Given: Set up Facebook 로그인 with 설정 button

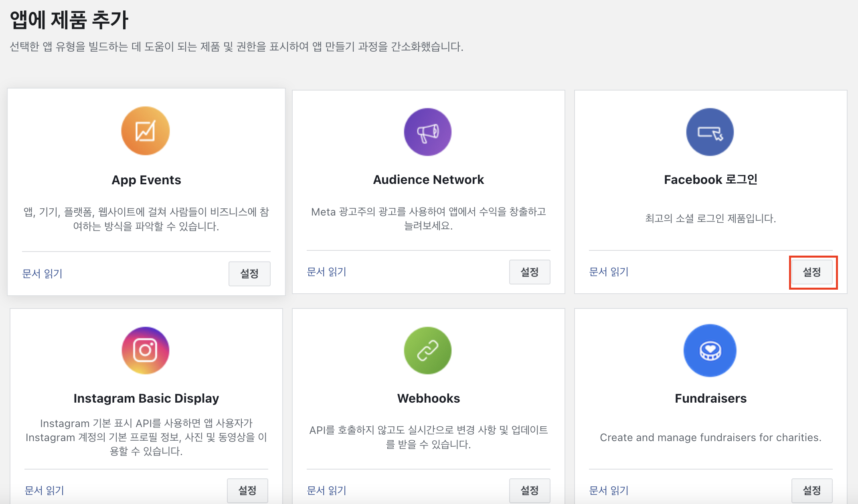Looking at the screenshot, I should [812, 272].
